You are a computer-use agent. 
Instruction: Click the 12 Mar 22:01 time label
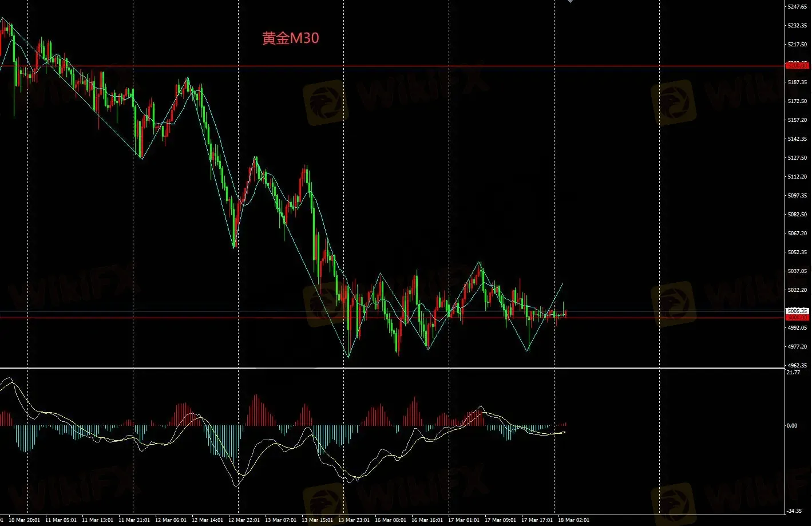244,520
